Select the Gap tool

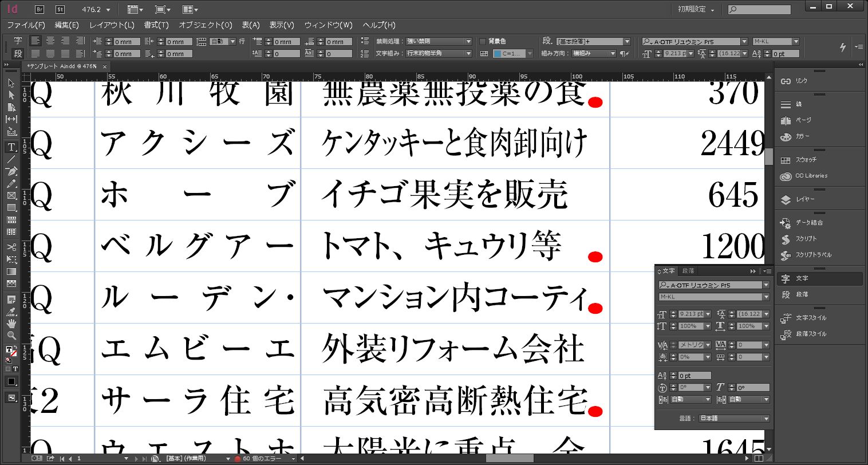(x=11, y=119)
